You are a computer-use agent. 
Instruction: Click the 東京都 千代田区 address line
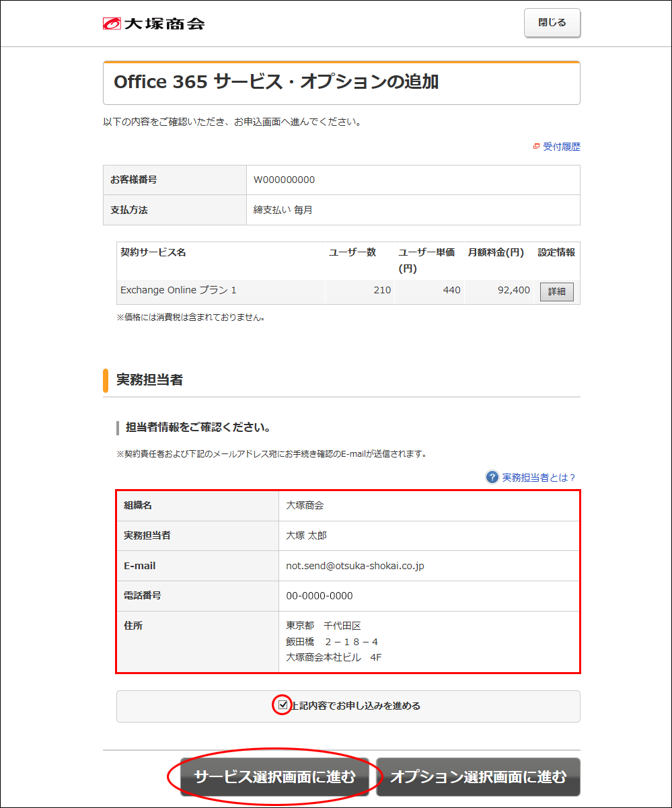[x=324, y=626]
